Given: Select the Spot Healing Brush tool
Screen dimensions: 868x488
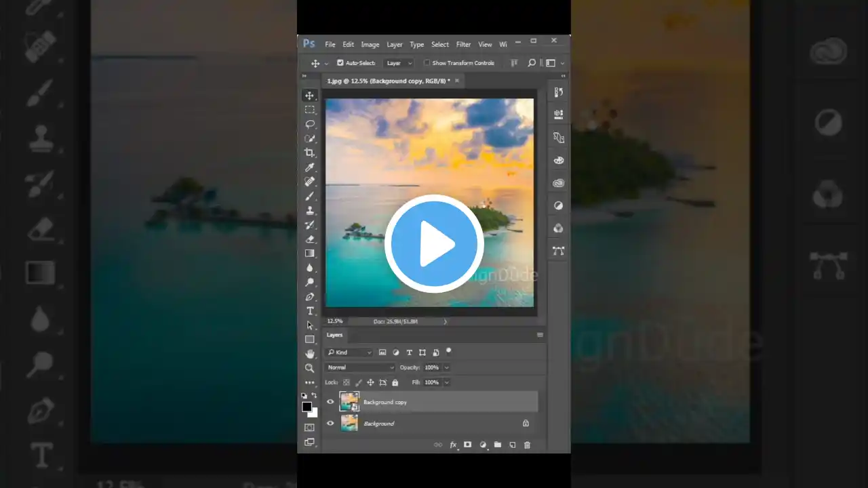Looking at the screenshot, I should click(310, 182).
